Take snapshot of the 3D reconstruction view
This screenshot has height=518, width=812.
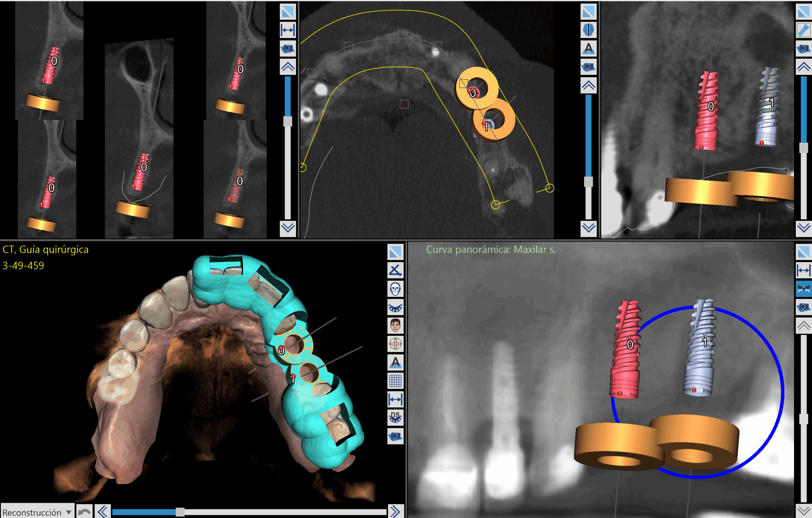pyautogui.click(x=395, y=436)
